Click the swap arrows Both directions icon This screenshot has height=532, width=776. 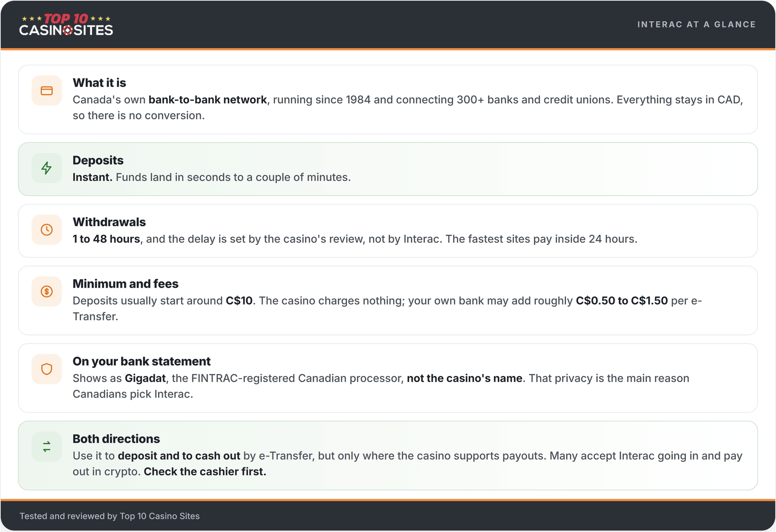pyautogui.click(x=47, y=447)
